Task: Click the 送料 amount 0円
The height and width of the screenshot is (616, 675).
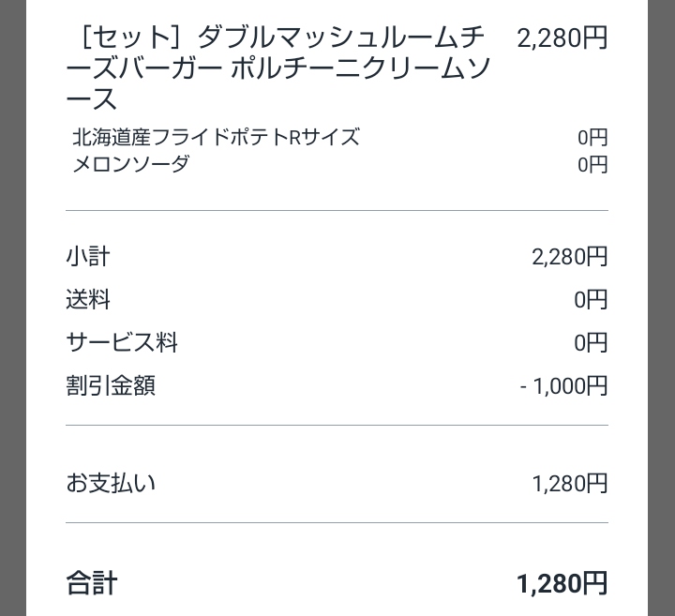Action: click(x=591, y=300)
